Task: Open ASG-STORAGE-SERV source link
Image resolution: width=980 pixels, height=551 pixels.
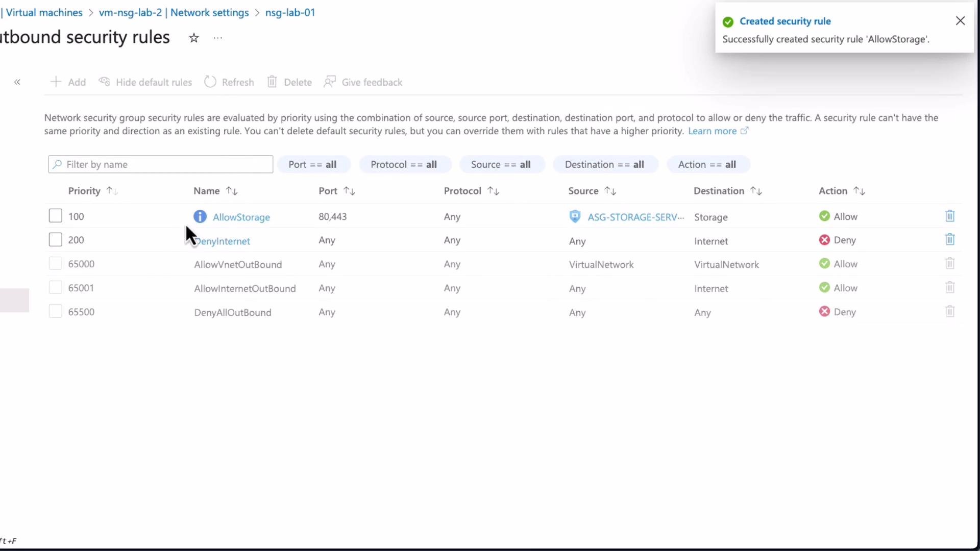Action: [x=636, y=217]
